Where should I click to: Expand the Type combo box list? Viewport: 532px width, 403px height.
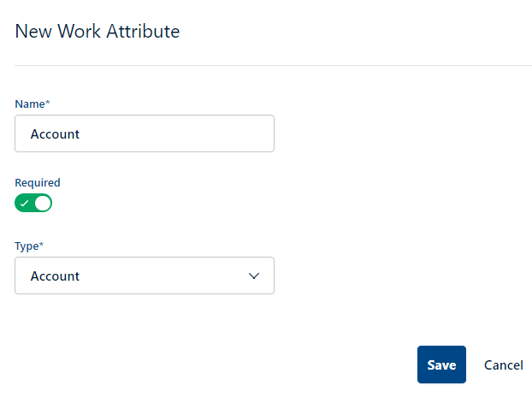click(x=145, y=276)
